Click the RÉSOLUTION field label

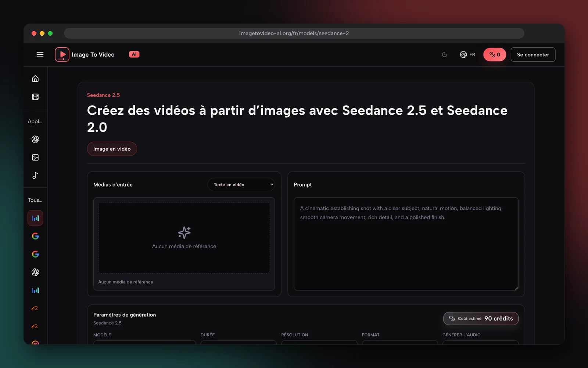coord(295,335)
